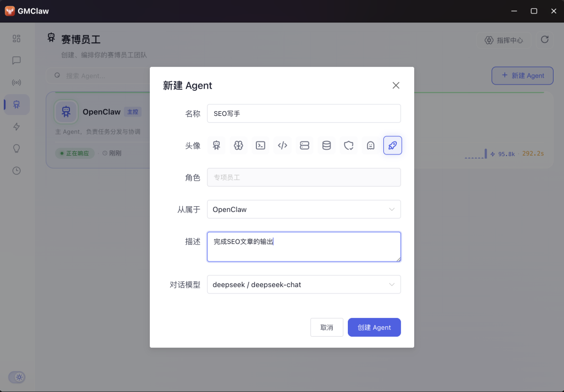
Task: Switch to the 赛博员工 robot tab
Action: 16,104
